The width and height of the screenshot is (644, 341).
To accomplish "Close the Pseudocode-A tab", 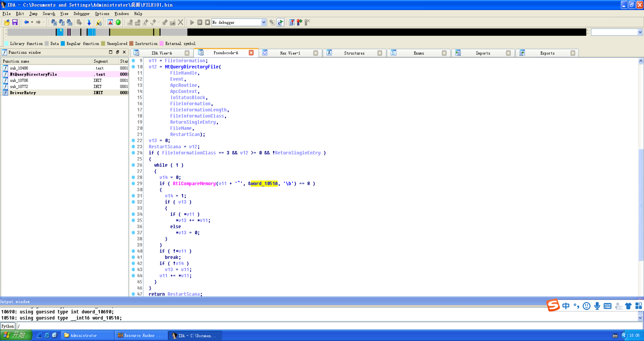I will pyautogui.click(x=251, y=53).
